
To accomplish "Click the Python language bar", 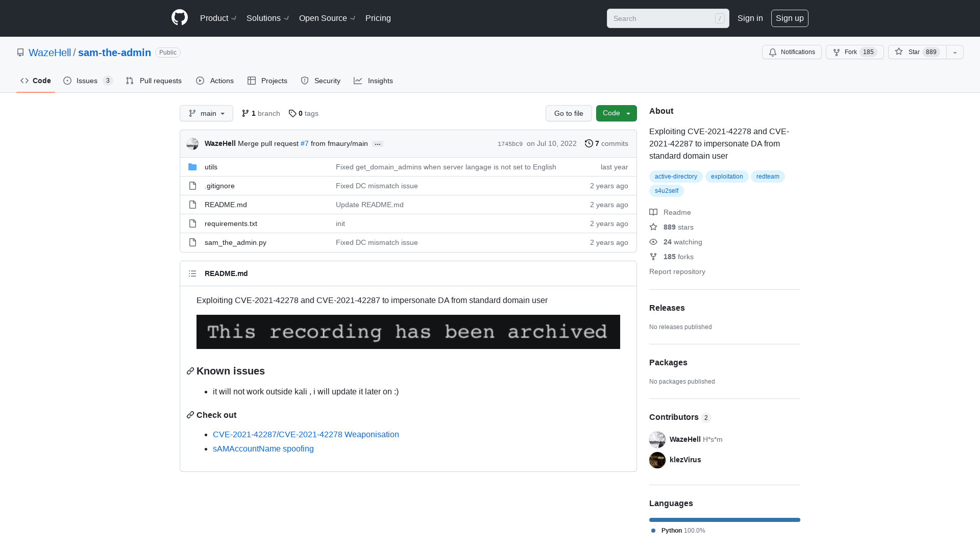I will pyautogui.click(x=725, y=520).
